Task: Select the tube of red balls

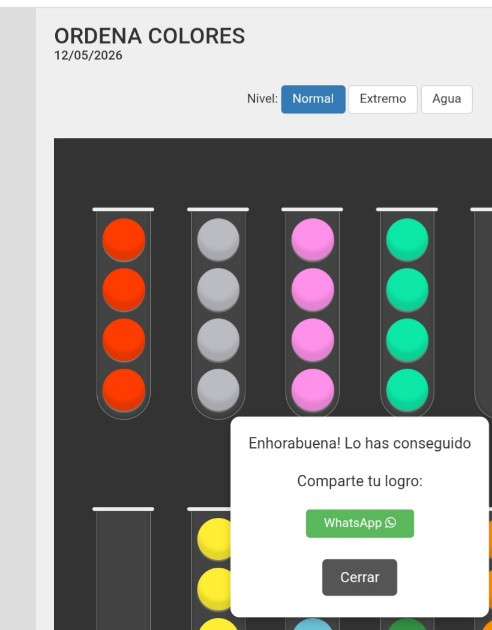Action: (124, 314)
